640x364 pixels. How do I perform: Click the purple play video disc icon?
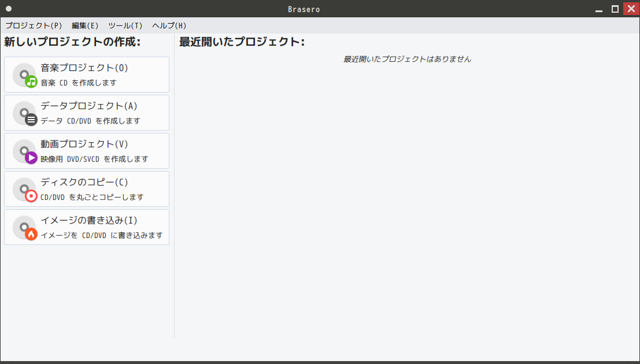25,151
